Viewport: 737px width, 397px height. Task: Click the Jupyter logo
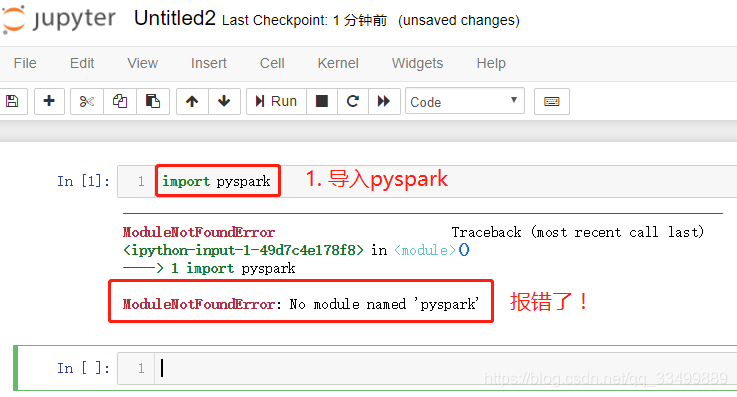pos(59,19)
